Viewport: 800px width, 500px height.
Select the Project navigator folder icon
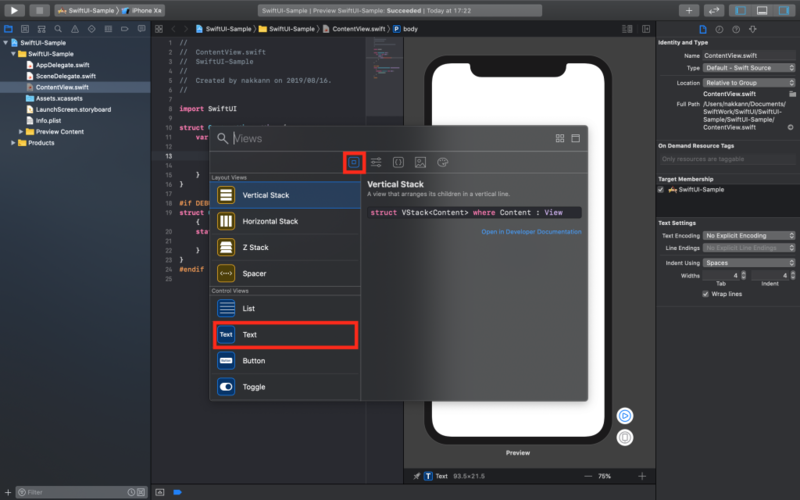click(x=8, y=29)
